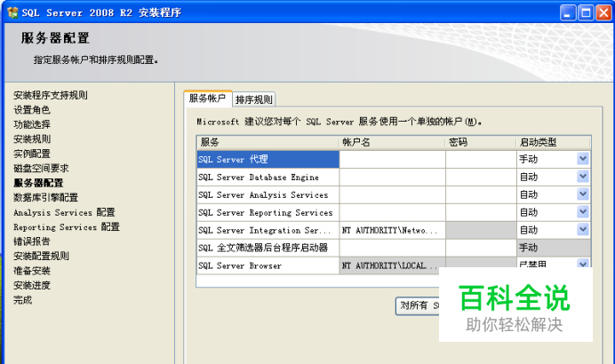Viewport: 615px width, 364px height.
Task: Click 安装配置规则 in the step list
Action: tap(41, 257)
